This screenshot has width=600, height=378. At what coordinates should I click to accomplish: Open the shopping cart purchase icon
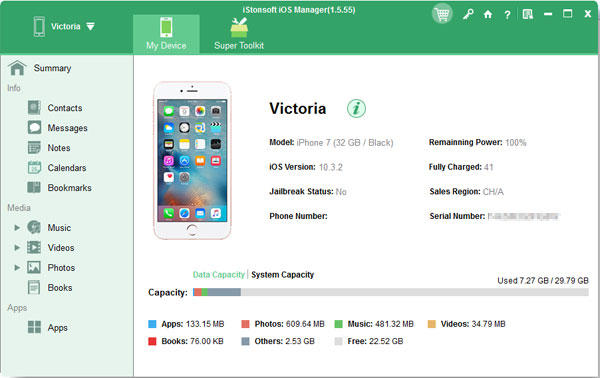442,14
